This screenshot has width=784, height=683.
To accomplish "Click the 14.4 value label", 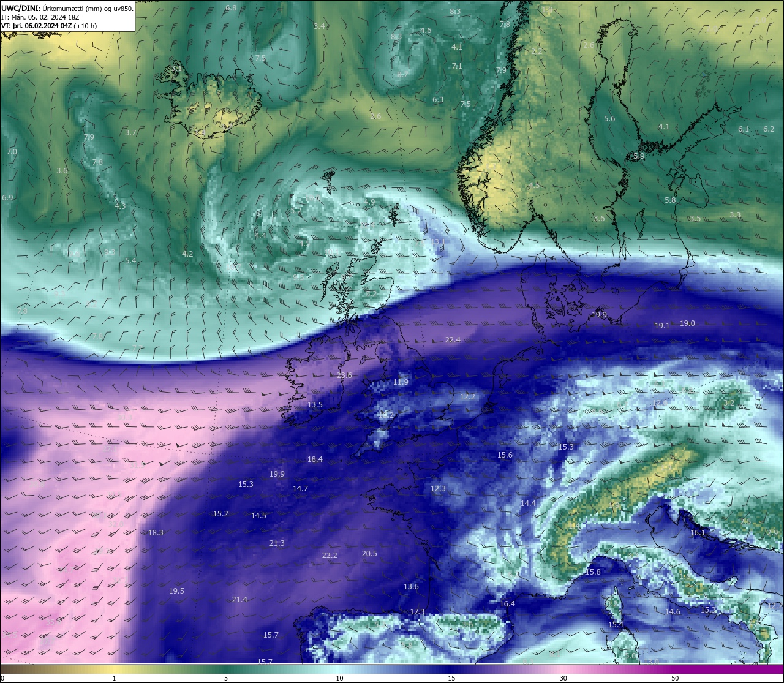I will (x=528, y=504).
